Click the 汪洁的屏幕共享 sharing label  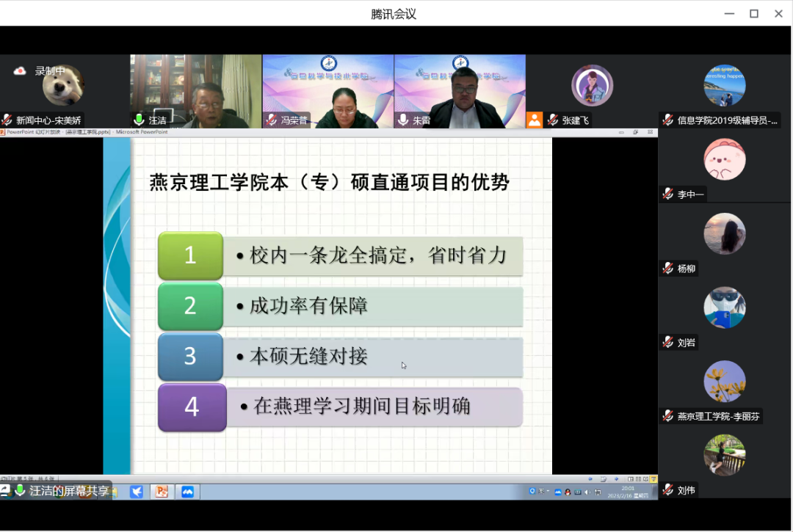(x=69, y=491)
